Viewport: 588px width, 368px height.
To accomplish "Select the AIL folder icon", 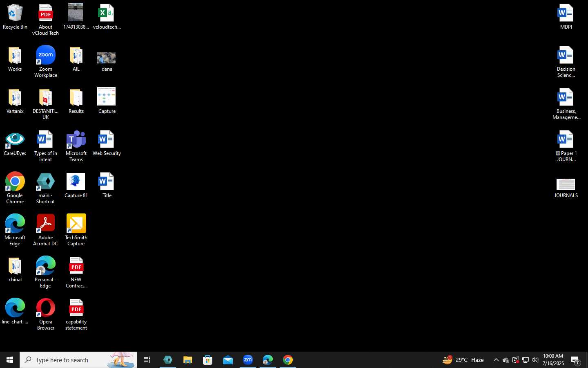I will pos(76,60).
